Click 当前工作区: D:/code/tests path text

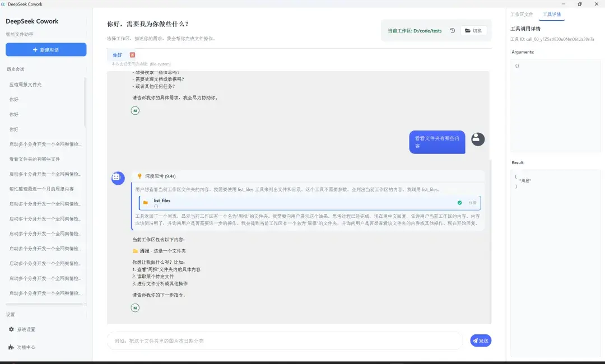tap(415, 31)
